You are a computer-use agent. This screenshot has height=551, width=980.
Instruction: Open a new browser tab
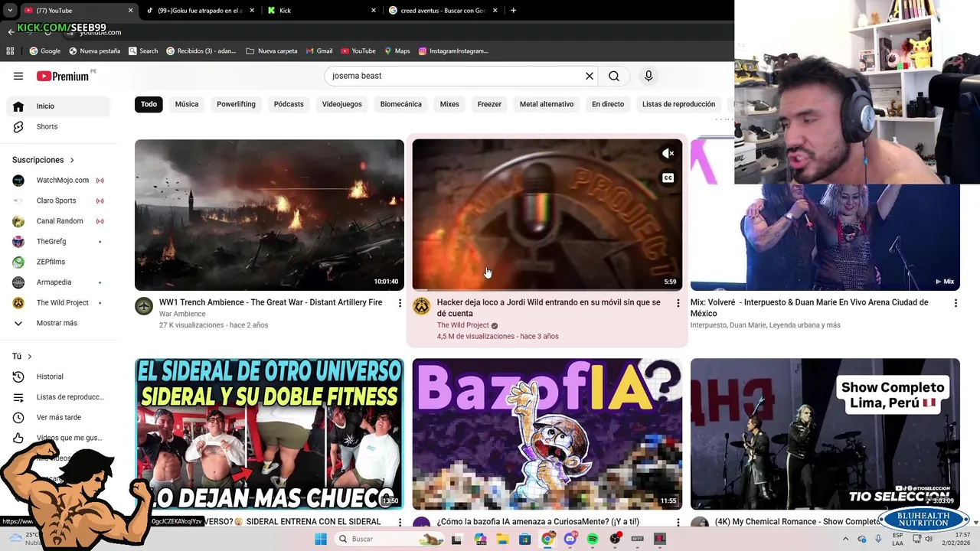point(513,11)
